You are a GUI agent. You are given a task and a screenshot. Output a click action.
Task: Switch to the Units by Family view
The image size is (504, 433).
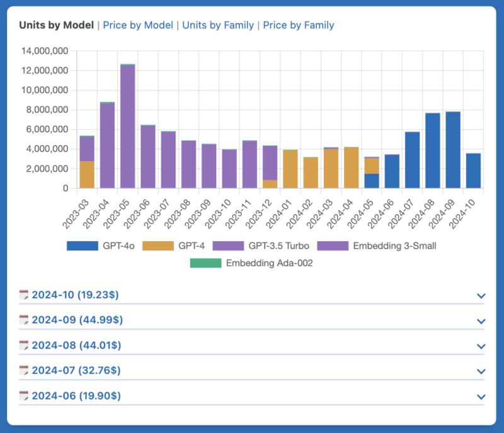(218, 25)
